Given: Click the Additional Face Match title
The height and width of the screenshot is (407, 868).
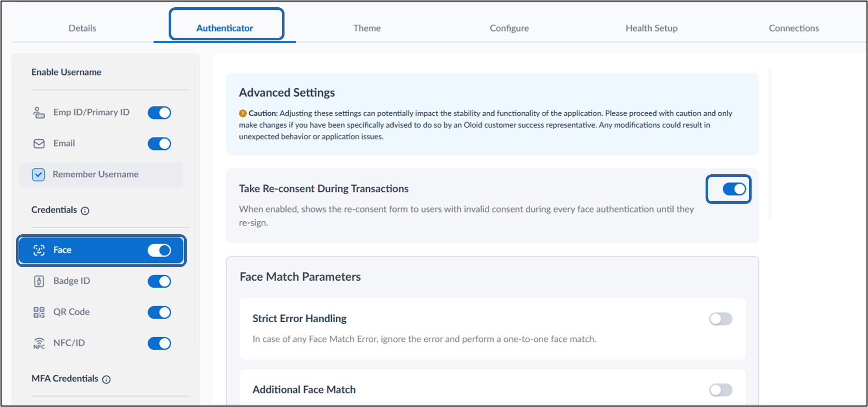Looking at the screenshot, I should 304,389.
